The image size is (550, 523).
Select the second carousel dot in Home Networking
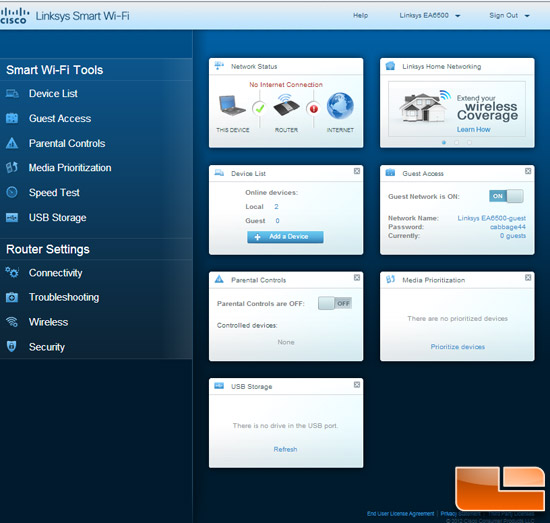456,142
